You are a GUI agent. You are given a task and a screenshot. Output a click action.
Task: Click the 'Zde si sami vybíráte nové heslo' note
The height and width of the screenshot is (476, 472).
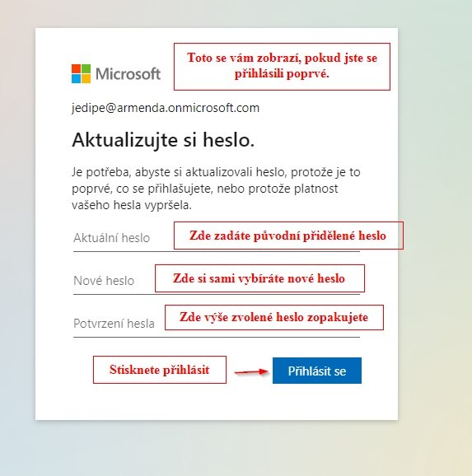(259, 278)
